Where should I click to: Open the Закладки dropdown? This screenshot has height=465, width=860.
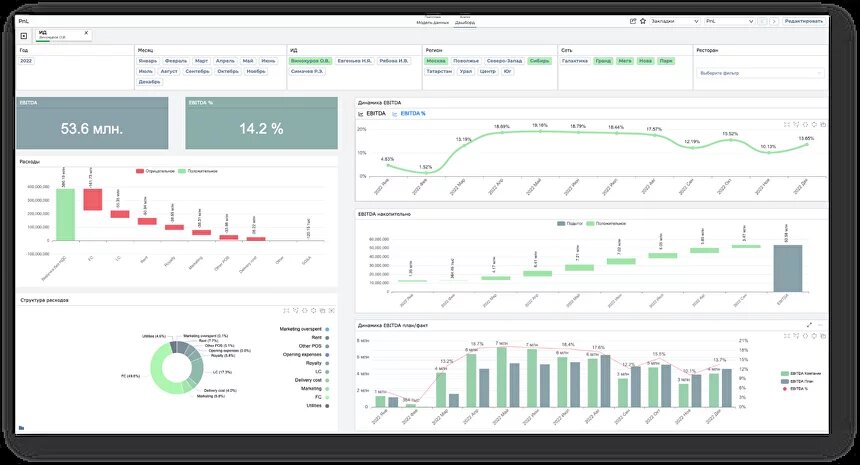point(675,21)
